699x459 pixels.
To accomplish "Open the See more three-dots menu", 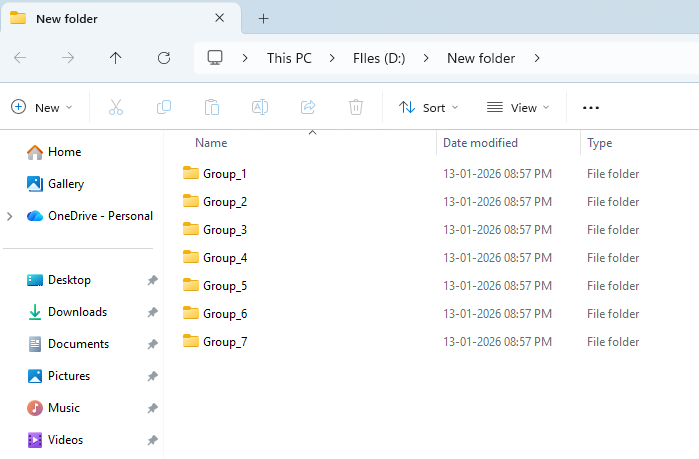I will pos(591,108).
